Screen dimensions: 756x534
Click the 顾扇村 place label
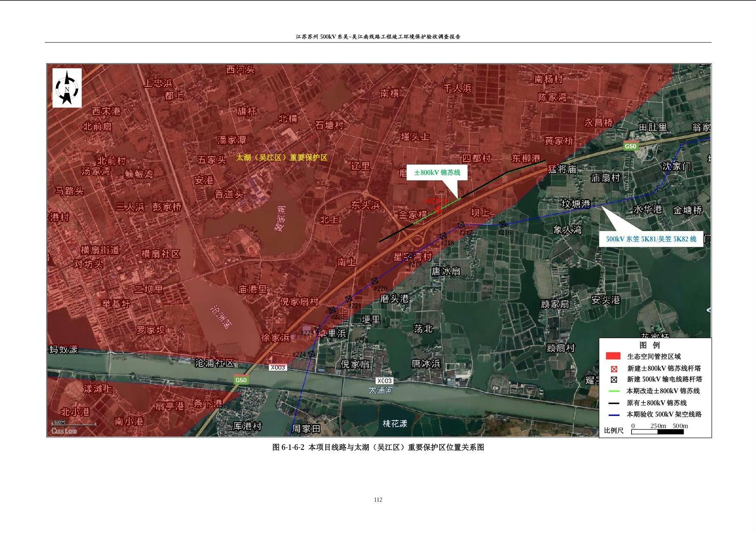561,348
